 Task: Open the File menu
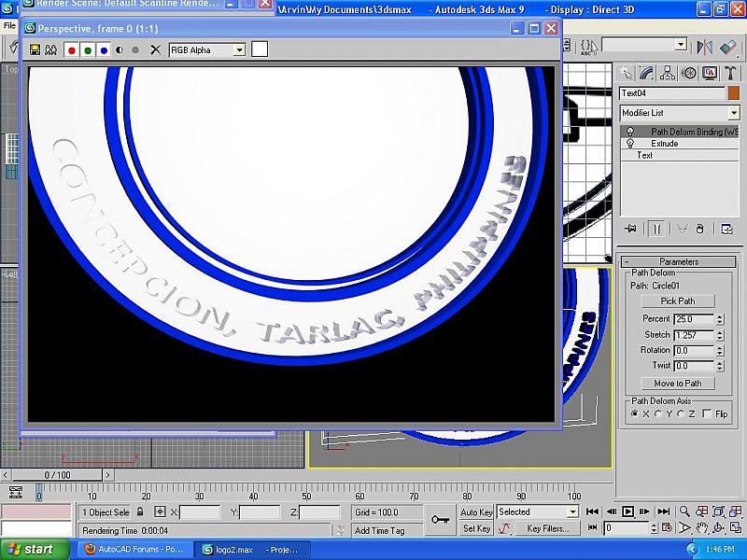[9, 26]
